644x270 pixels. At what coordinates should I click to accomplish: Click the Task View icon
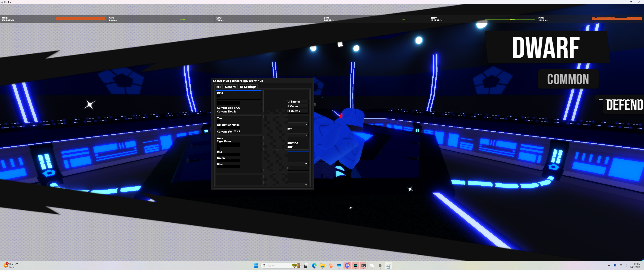(306, 265)
